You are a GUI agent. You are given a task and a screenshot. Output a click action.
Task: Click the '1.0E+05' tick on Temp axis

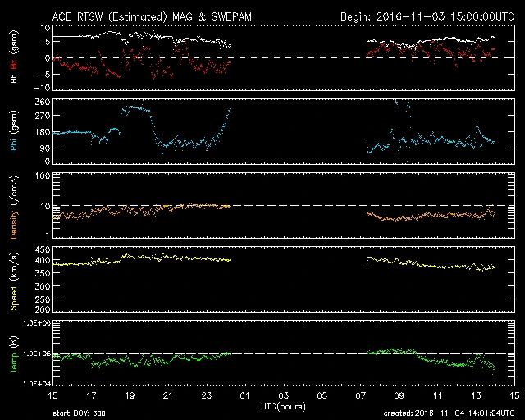pos(37,354)
